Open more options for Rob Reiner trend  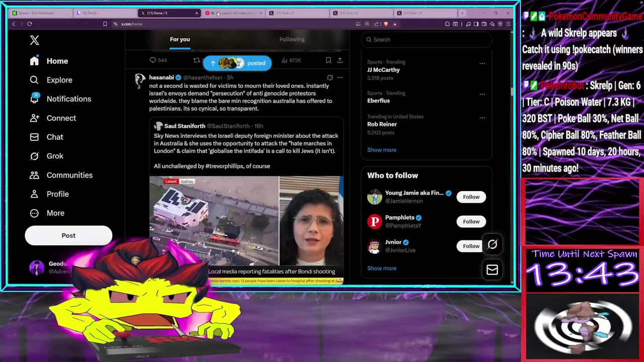pos(482,118)
